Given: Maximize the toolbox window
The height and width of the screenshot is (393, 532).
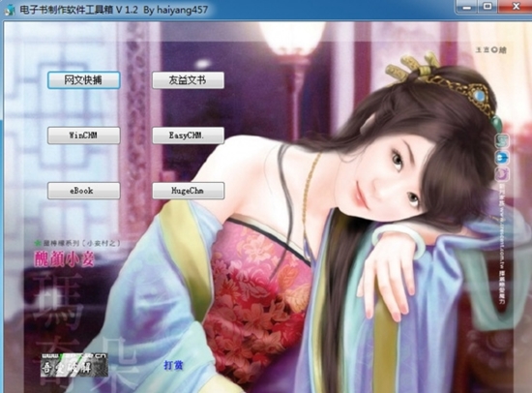Looking at the screenshot, I should 488,7.
